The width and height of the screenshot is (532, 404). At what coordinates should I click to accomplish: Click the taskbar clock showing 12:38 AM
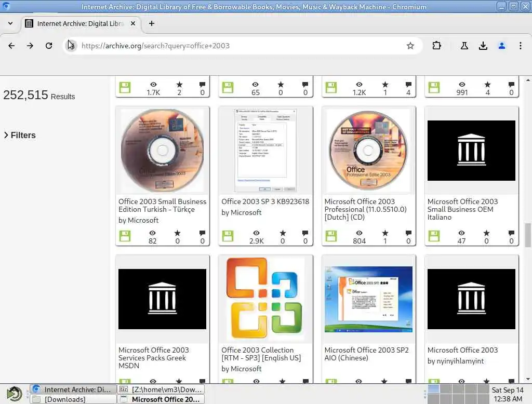coord(508,394)
